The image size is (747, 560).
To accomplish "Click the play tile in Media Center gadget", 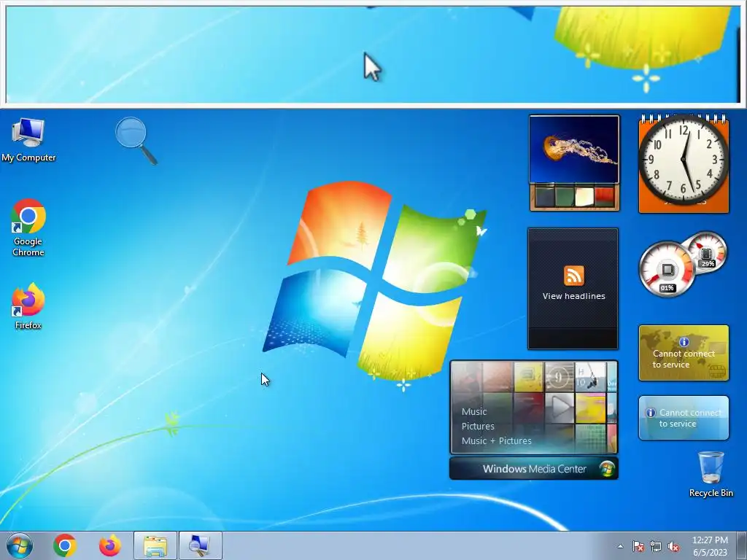I will (560, 408).
